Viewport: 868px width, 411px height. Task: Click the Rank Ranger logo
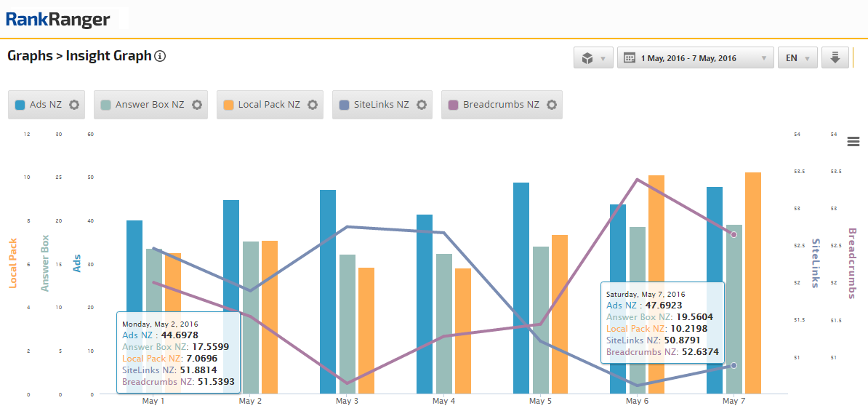pos(58,19)
